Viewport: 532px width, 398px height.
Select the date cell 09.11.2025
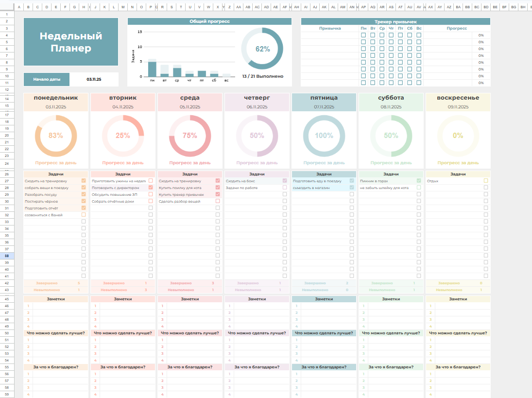[458, 107]
